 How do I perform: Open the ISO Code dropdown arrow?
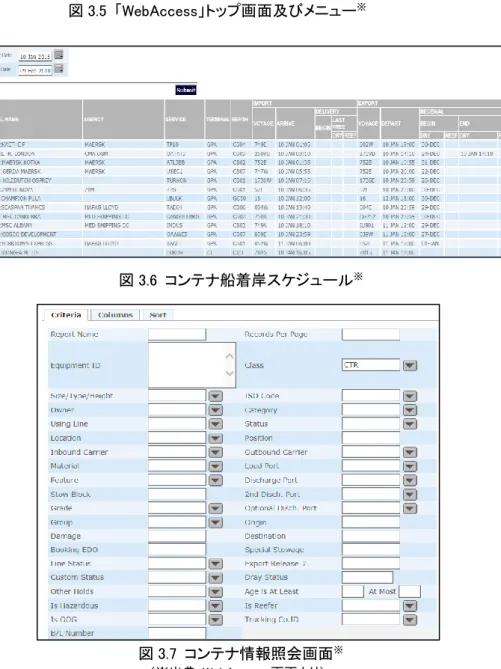[410, 396]
